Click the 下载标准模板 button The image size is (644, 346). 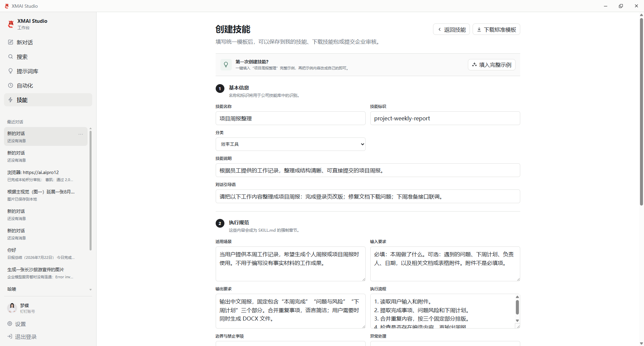[496, 30]
